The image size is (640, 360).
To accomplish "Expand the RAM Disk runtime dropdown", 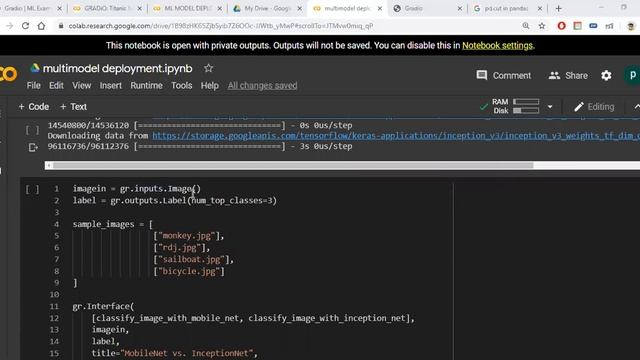I will point(550,107).
